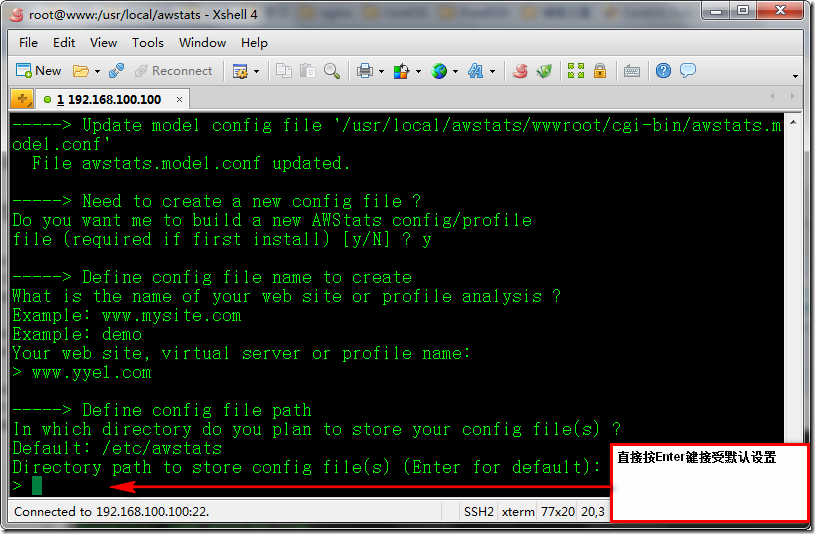Click the globe Encoding icon
Viewport: 815px width, 534px height.
[439, 71]
